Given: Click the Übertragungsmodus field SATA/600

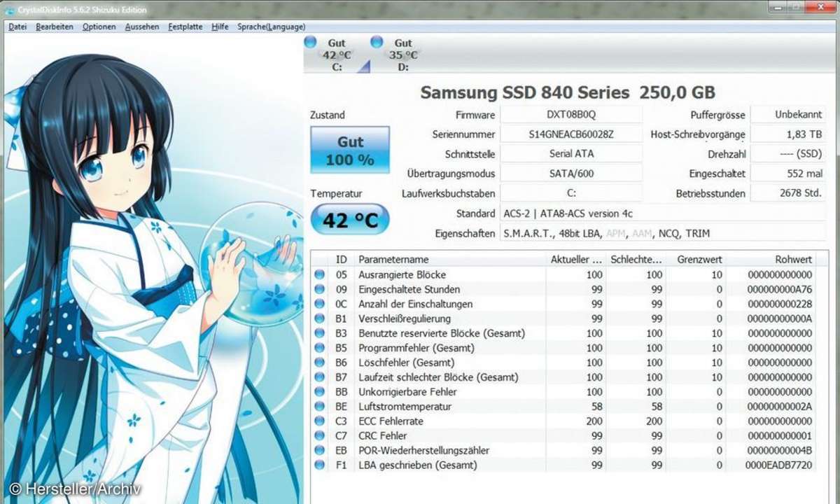Looking at the screenshot, I should [x=571, y=174].
